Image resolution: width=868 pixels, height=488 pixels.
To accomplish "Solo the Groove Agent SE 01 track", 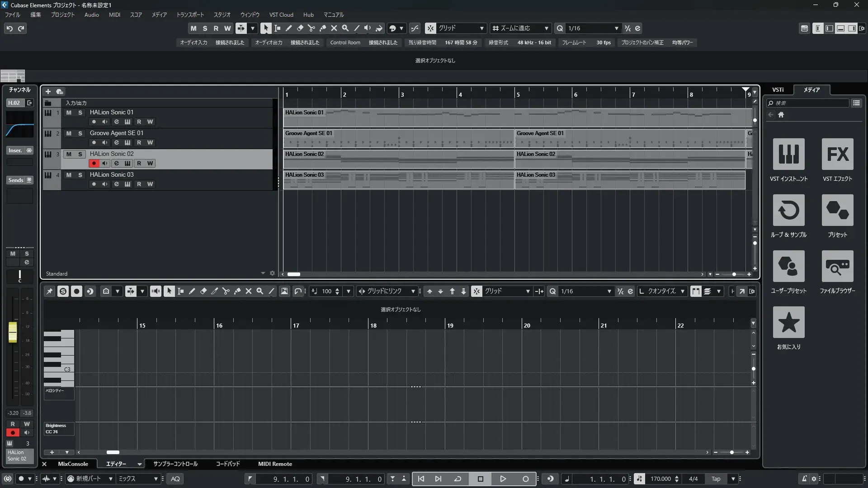I will point(80,133).
